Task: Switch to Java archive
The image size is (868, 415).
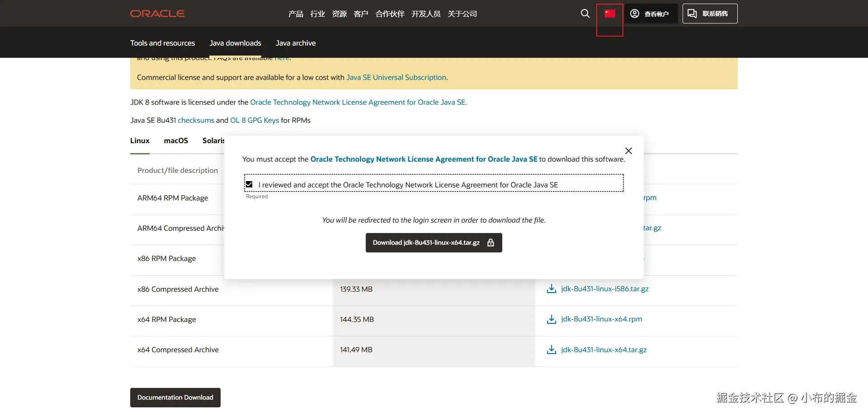Action: pyautogui.click(x=296, y=43)
